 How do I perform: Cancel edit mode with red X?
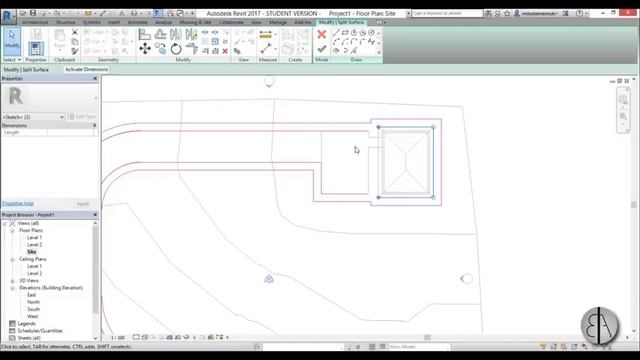[x=322, y=34]
